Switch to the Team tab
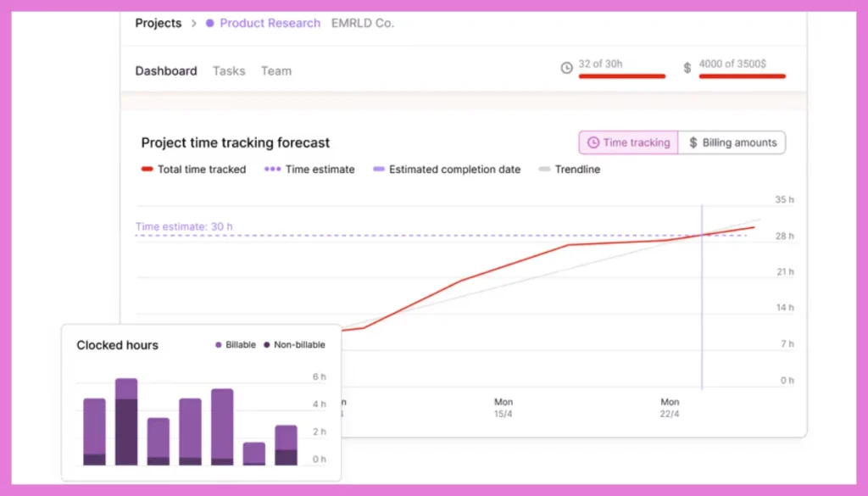 [x=276, y=71]
